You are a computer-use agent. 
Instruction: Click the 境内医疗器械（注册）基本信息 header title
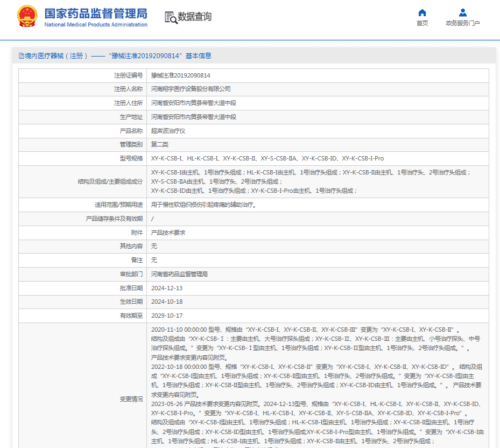(118, 56)
